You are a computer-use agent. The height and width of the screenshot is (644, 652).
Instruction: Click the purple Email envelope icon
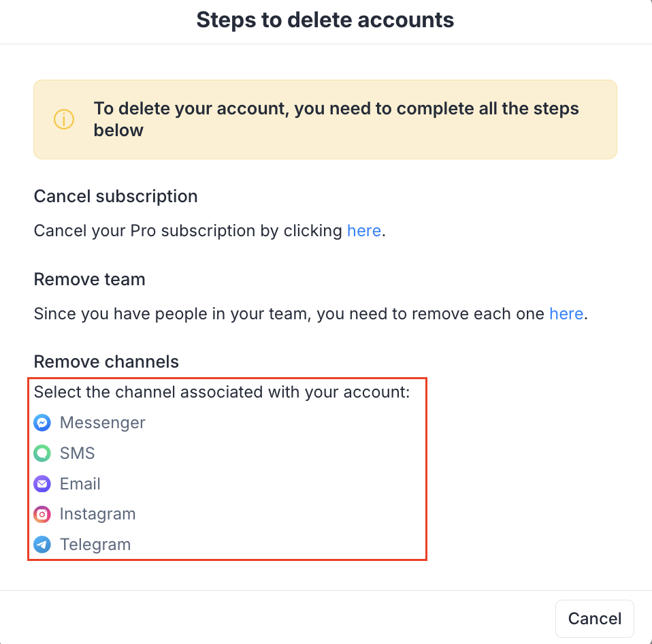click(42, 484)
